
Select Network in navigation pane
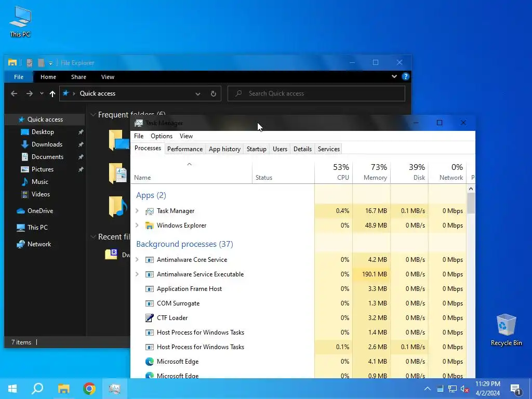(x=39, y=244)
